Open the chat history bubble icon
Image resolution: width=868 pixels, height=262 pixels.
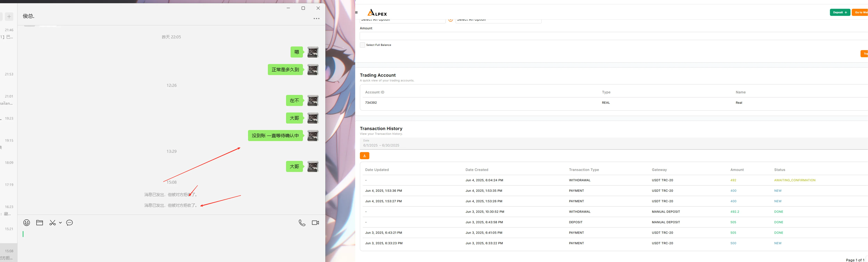coord(69,223)
